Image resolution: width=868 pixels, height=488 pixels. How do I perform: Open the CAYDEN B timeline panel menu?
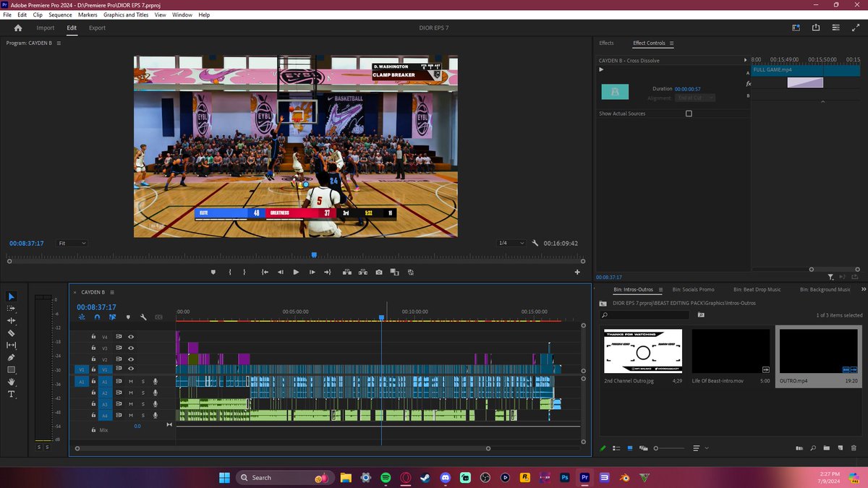112,292
